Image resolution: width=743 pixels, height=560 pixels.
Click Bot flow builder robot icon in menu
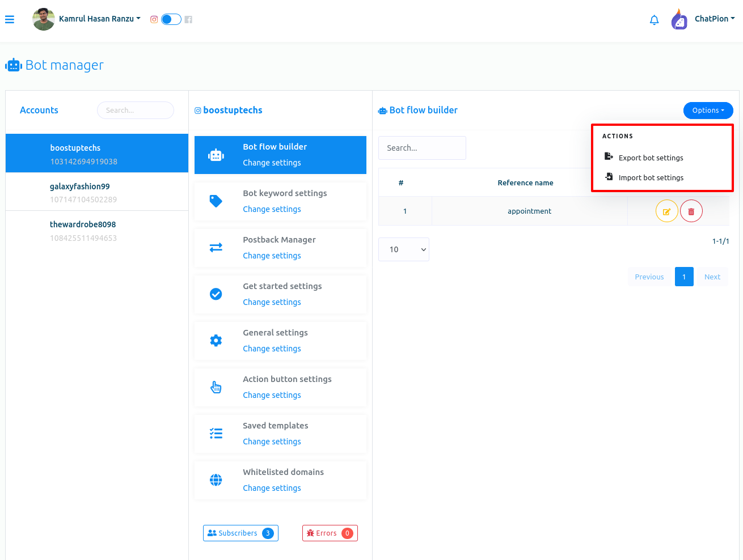coord(216,155)
